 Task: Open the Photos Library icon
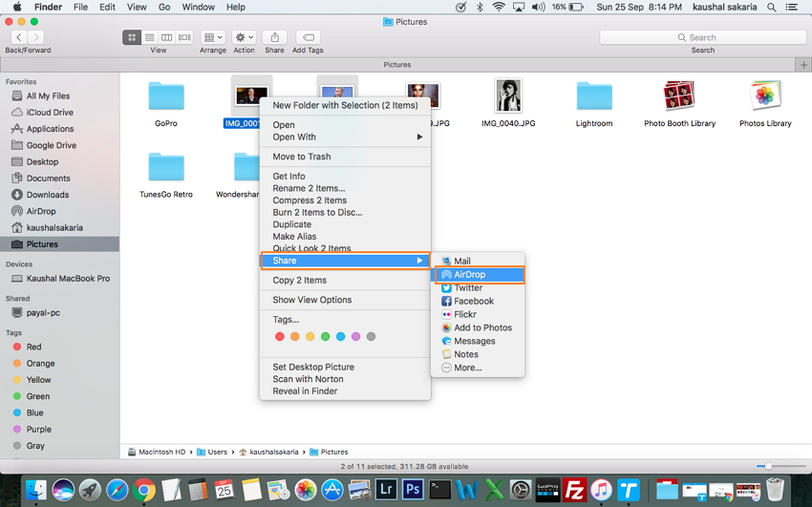(765, 95)
